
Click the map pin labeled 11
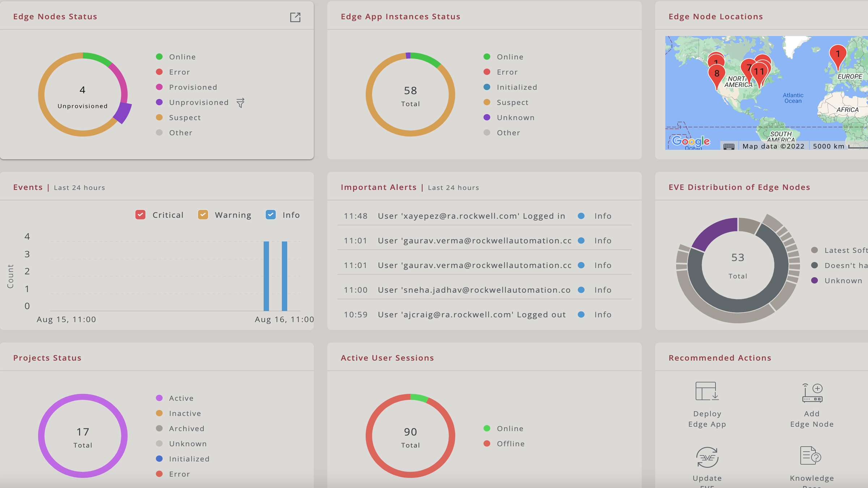(759, 72)
